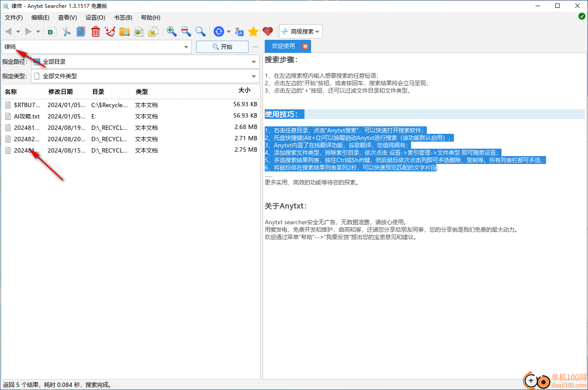Image resolution: width=588 pixels, height=390 pixels.
Task: Click the 开始 search button
Action: (x=222, y=47)
